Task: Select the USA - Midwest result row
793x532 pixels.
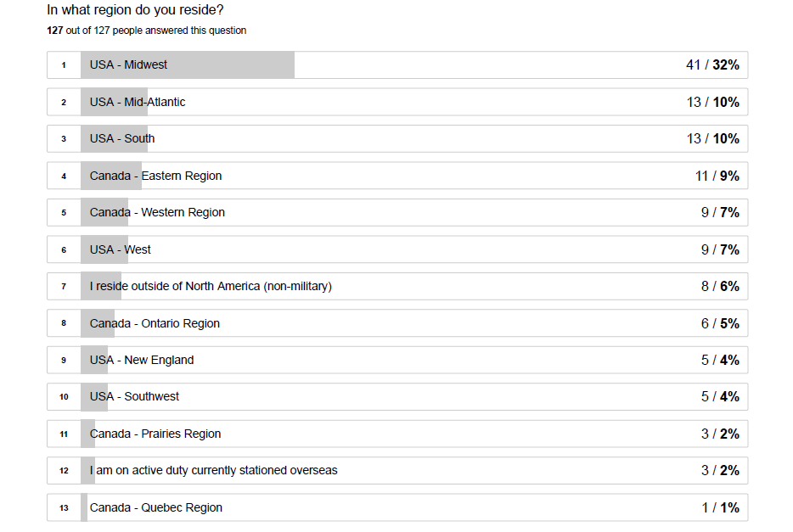Action: [x=397, y=64]
